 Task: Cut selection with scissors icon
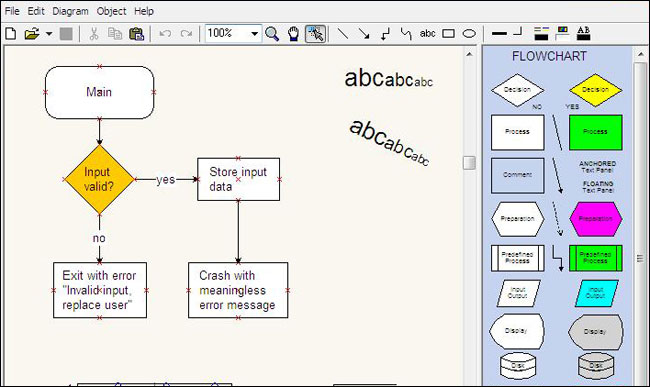coord(94,34)
